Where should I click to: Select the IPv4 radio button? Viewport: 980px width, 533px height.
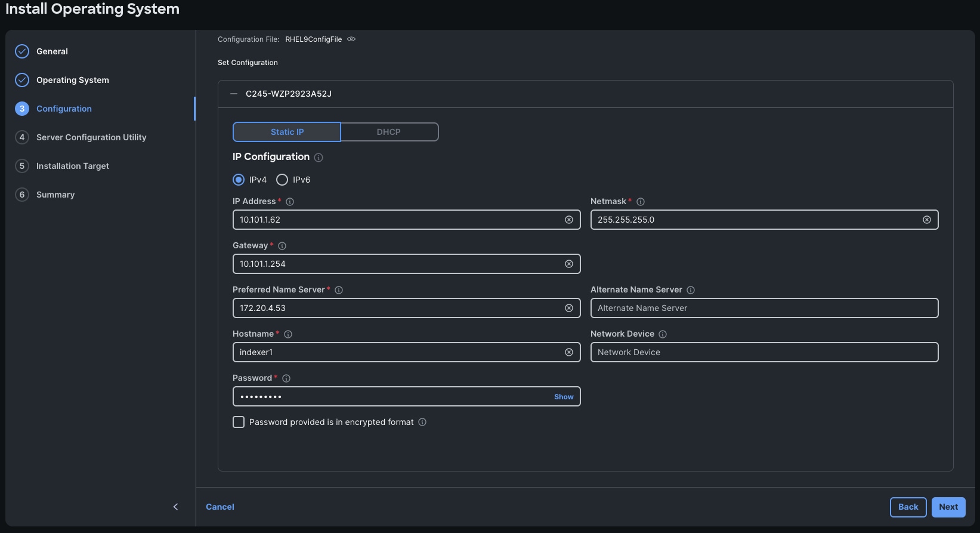point(239,180)
